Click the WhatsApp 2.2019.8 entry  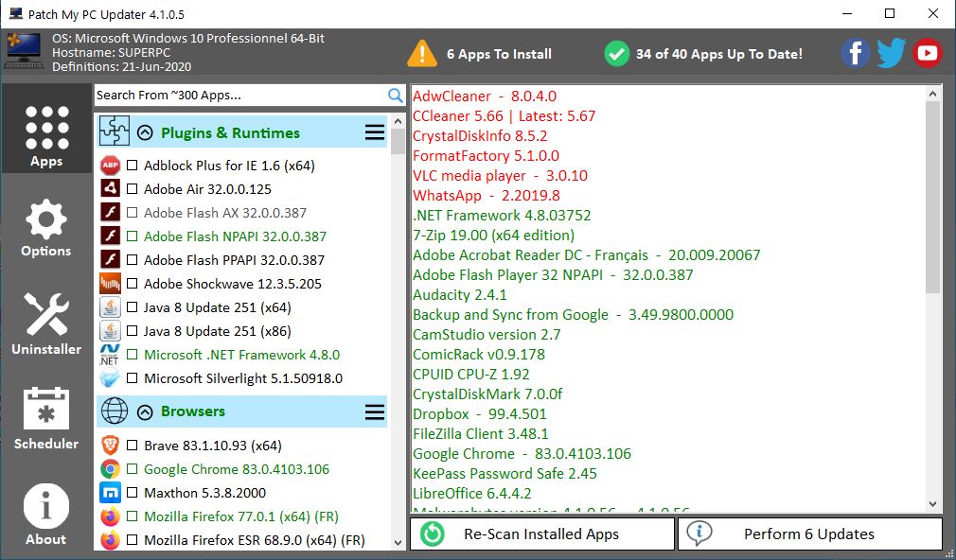pos(487,196)
